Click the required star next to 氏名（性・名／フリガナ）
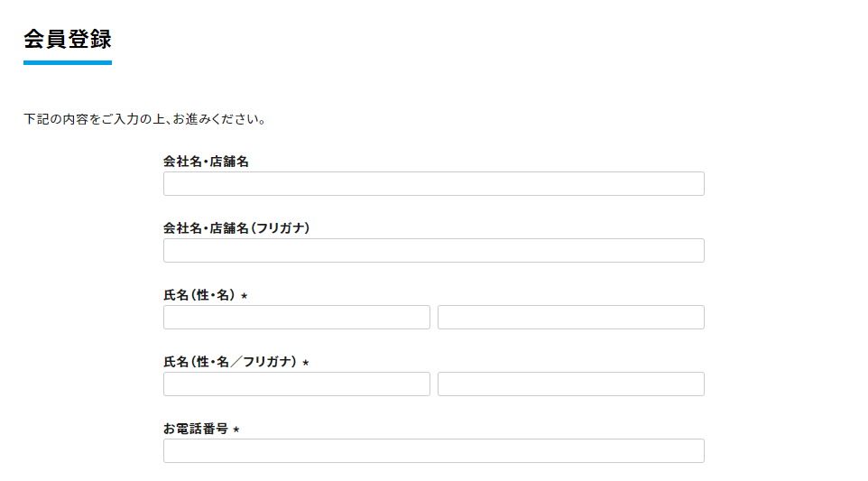The width and height of the screenshot is (868, 481). tap(305, 363)
